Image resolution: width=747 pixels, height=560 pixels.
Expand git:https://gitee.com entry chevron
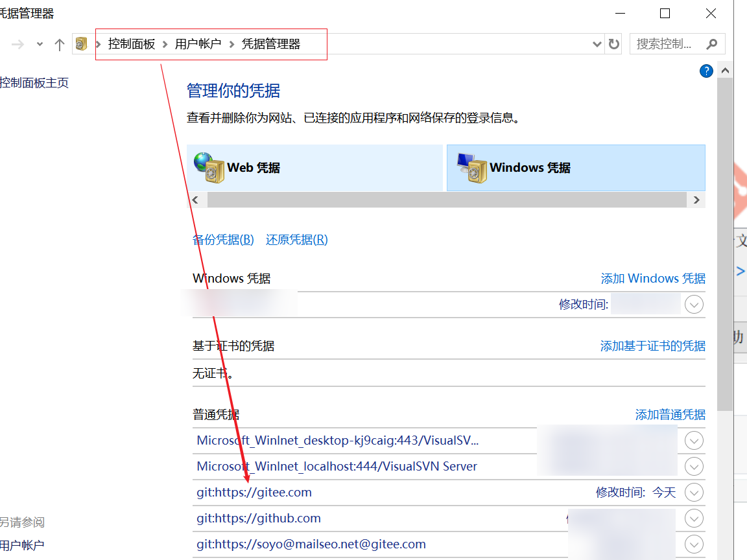click(694, 493)
